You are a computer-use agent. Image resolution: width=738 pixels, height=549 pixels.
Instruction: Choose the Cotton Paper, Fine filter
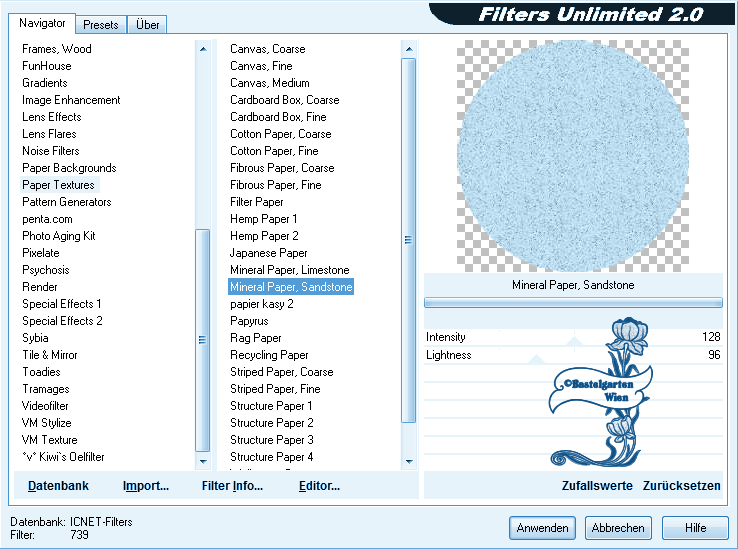tap(274, 151)
